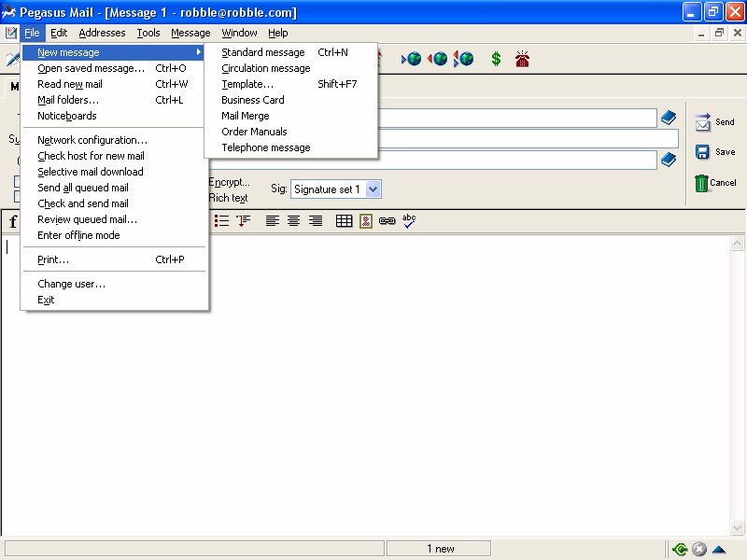Click the Rich text option label
The width and height of the screenshot is (747, 560).
pos(228,198)
